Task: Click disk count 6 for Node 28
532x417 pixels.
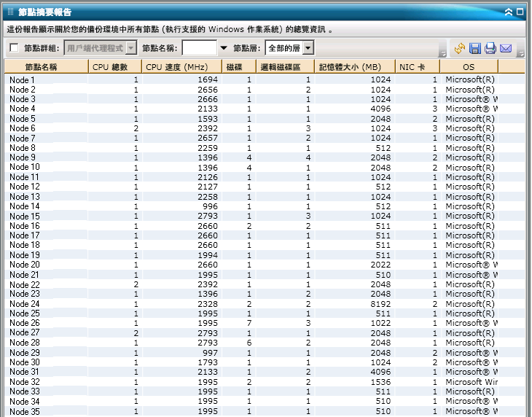Action: 249,343
